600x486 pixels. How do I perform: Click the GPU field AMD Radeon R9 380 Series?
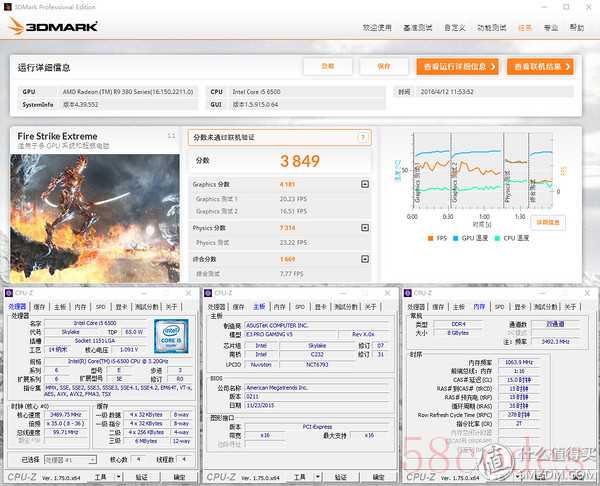128,92
